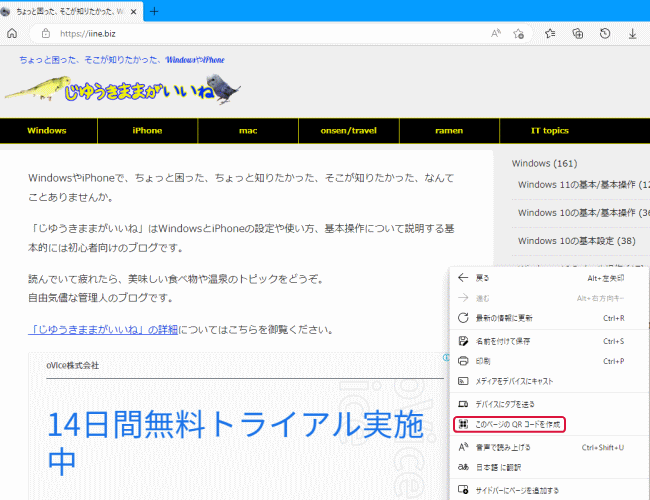
Task: Open the Downloads icon in the toolbar
Action: pos(632,34)
